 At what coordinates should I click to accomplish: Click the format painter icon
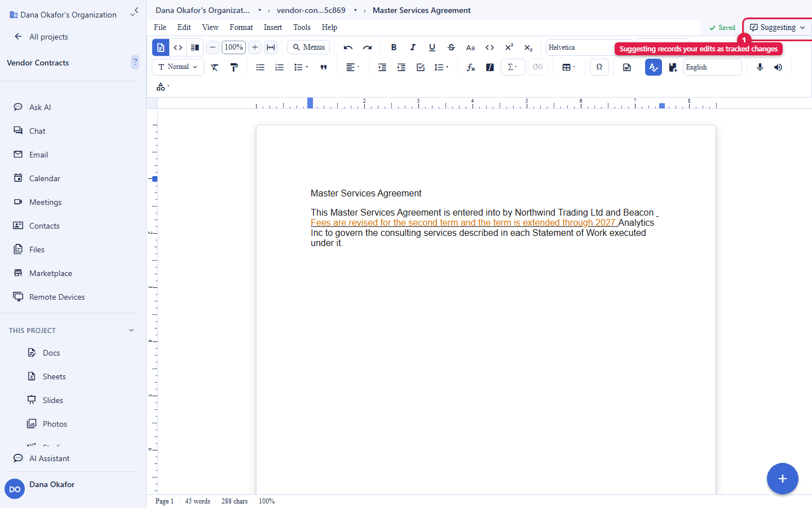pos(233,67)
